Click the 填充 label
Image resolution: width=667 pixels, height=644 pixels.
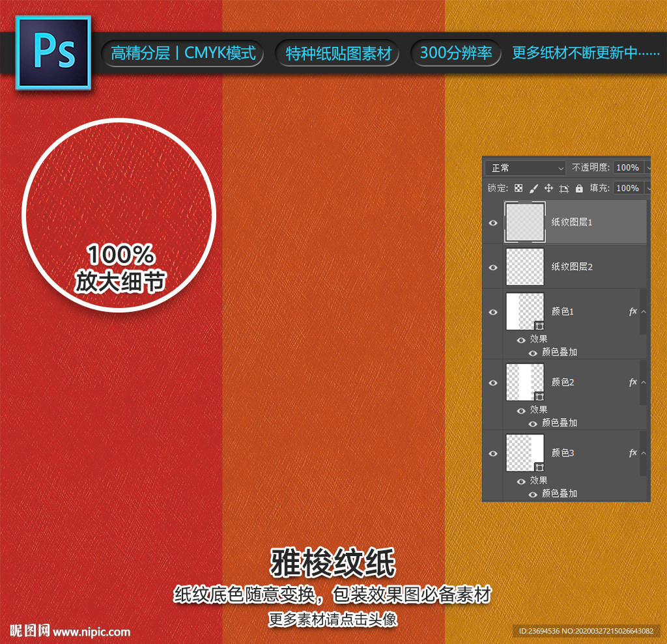click(599, 188)
